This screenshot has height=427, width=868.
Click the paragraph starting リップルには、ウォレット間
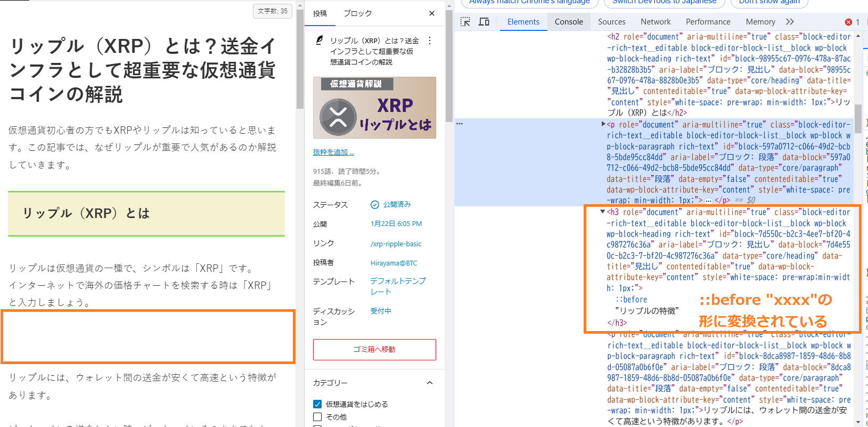[x=143, y=386]
